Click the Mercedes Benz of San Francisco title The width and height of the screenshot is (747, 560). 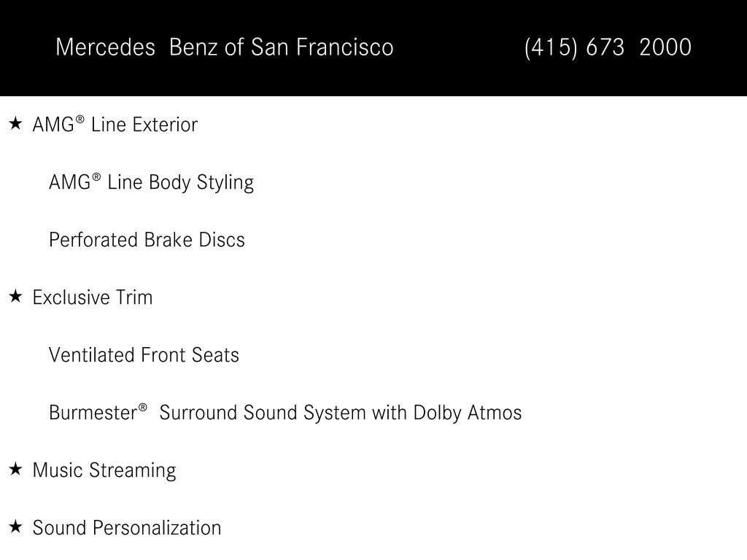(225, 47)
